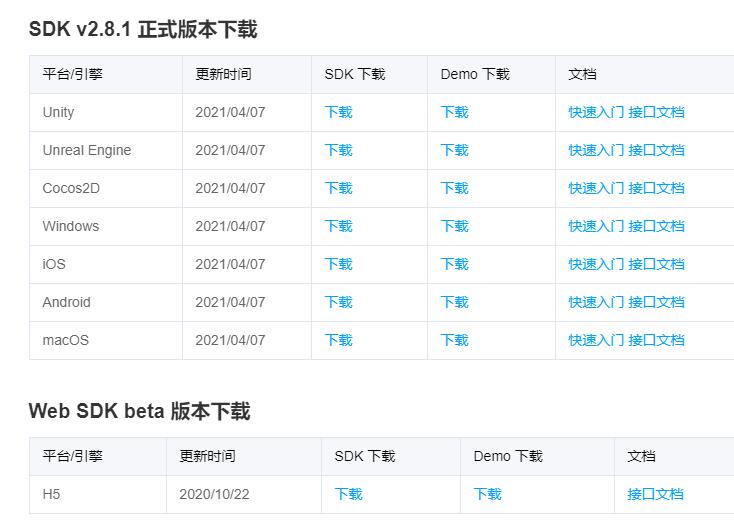This screenshot has height=529, width=734.
Task: Download the iOS SDK
Action: [x=338, y=264]
